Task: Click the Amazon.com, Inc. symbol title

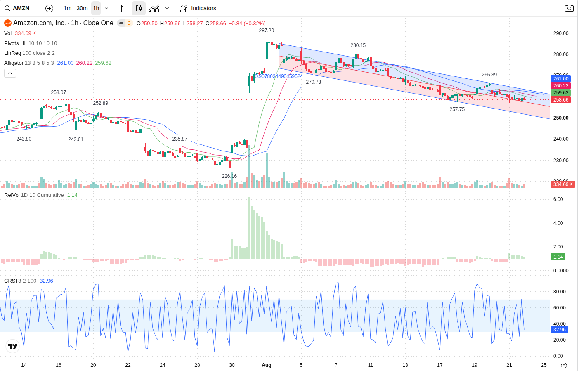Action: (40, 23)
